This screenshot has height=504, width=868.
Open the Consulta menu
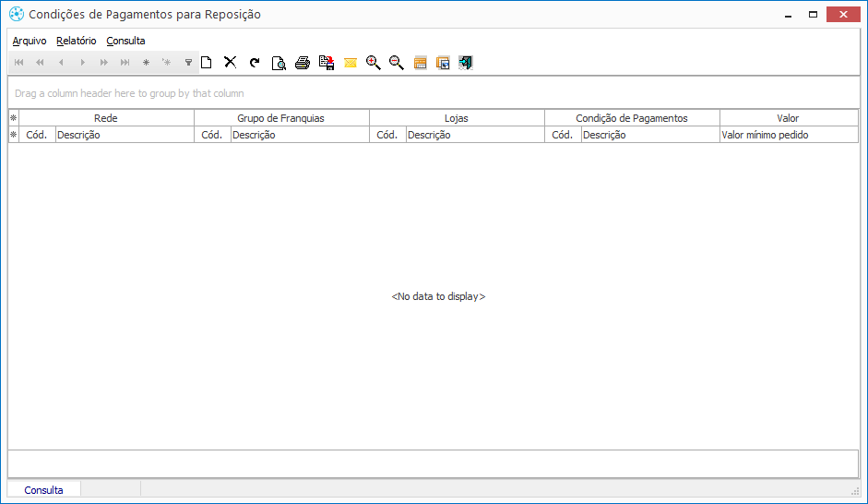(x=125, y=41)
